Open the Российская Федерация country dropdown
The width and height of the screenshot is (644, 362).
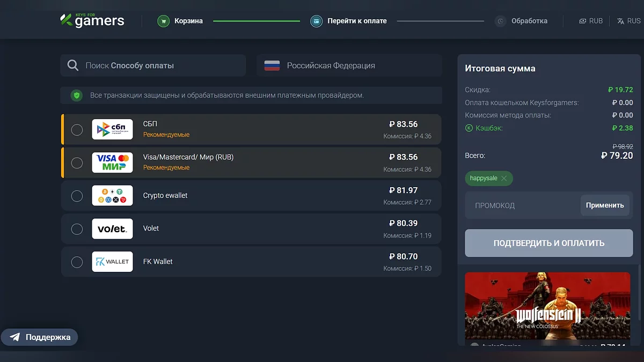click(x=349, y=65)
